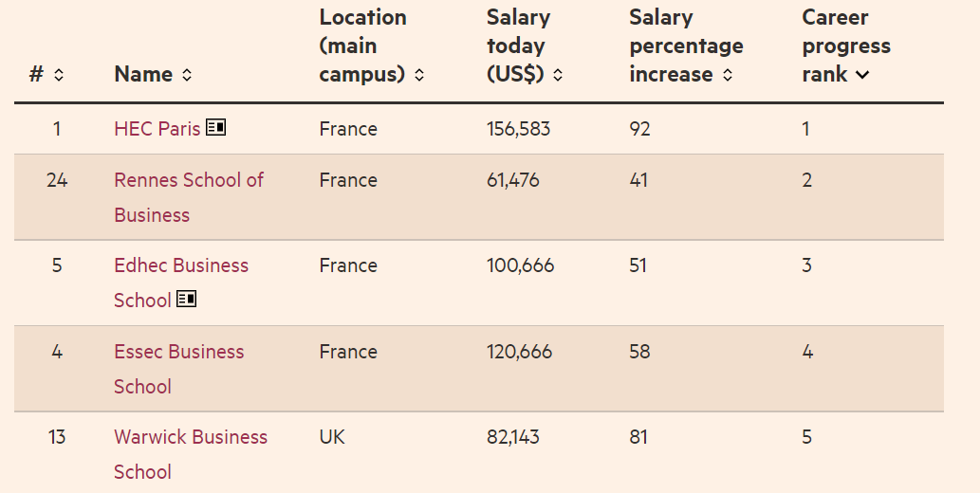980x493 pixels.
Task: Click the Location column header text
Action: pos(362,46)
